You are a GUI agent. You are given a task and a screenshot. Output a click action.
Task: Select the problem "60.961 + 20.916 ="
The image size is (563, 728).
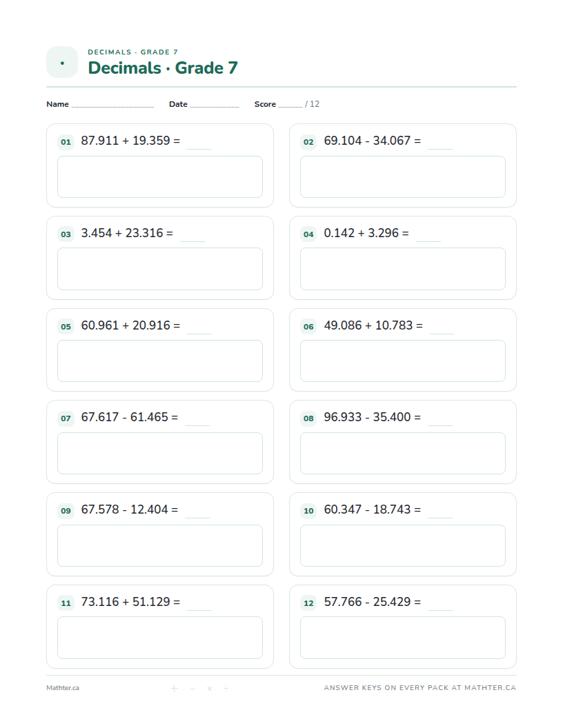tap(130, 325)
